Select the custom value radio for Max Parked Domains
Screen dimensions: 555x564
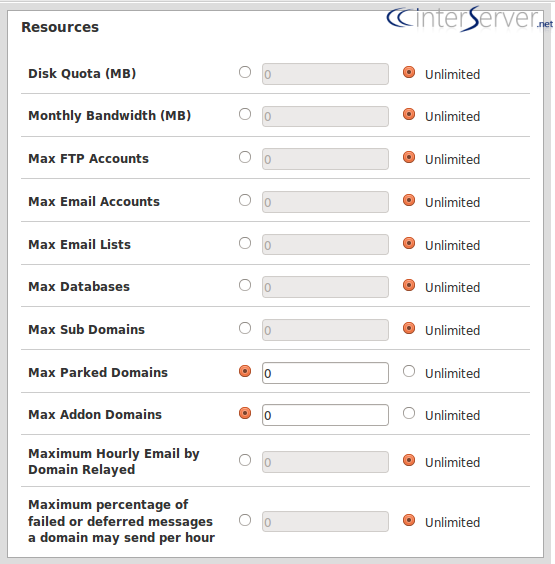pos(245,371)
